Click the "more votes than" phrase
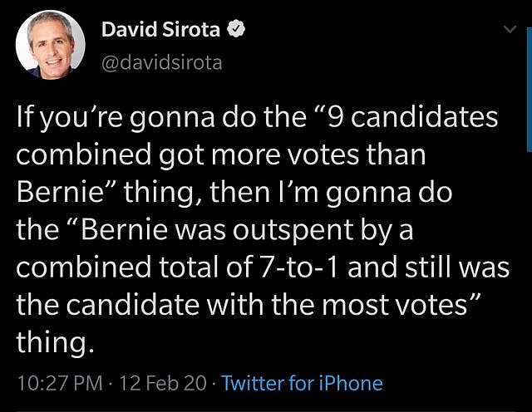This screenshot has width=532, height=412. coord(318,155)
